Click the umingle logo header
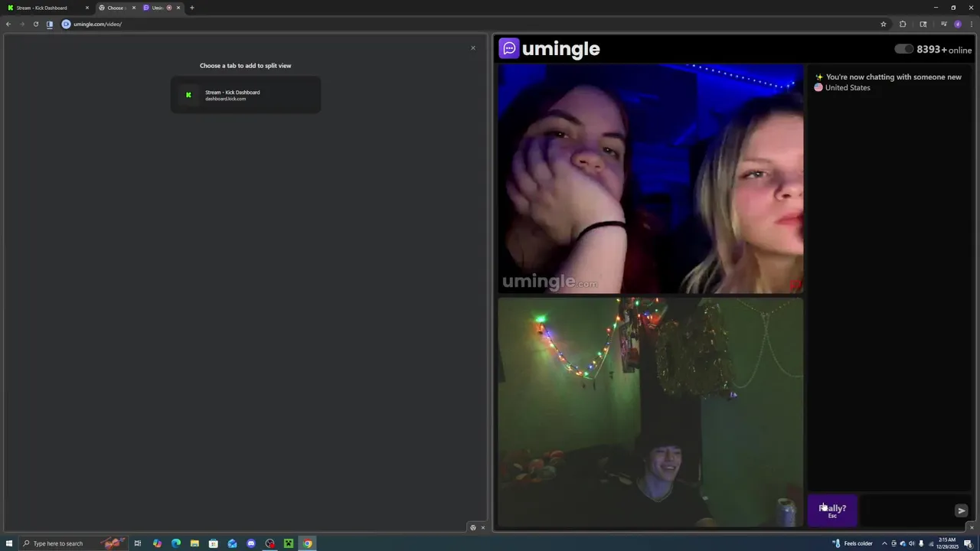This screenshot has width=980, height=551. (x=550, y=49)
